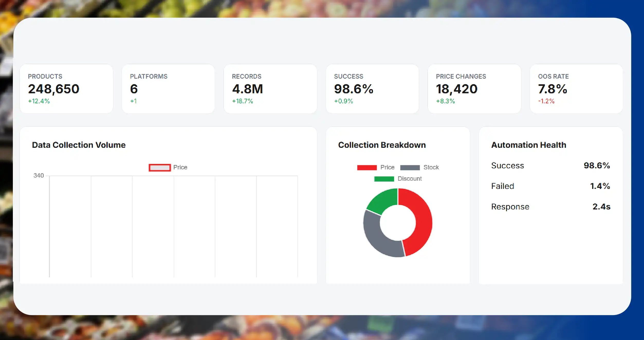Click the red Price swatch in donut legend
The width and height of the screenshot is (644, 340).
tap(367, 168)
